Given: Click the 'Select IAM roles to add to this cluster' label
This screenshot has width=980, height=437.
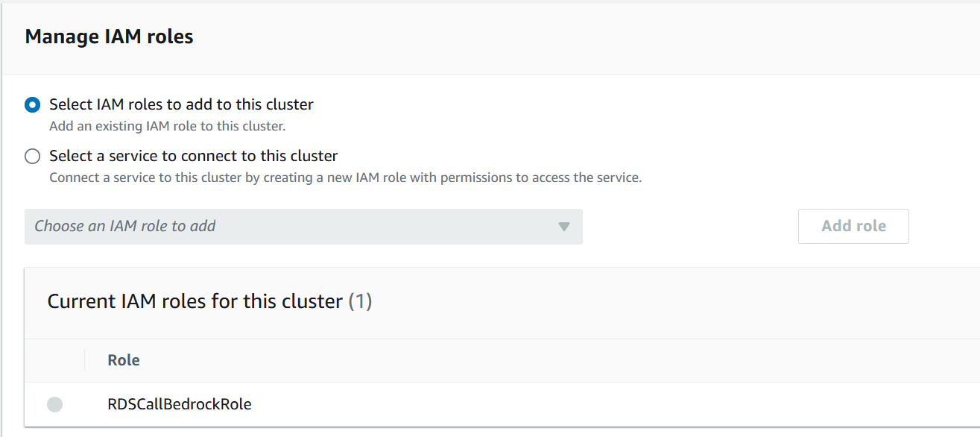Looking at the screenshot, I should point(181,104).
